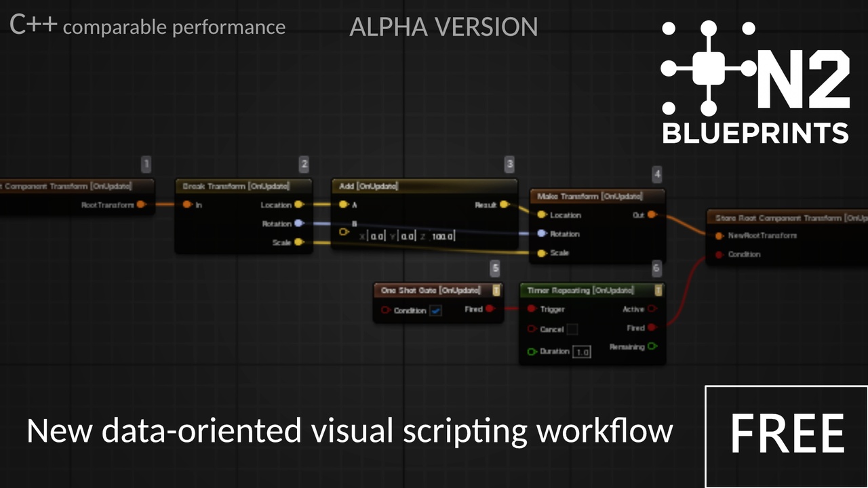Screen dimensions: 868x488
Task: Click the A input pin on Add node
Action: click(343, 204)
